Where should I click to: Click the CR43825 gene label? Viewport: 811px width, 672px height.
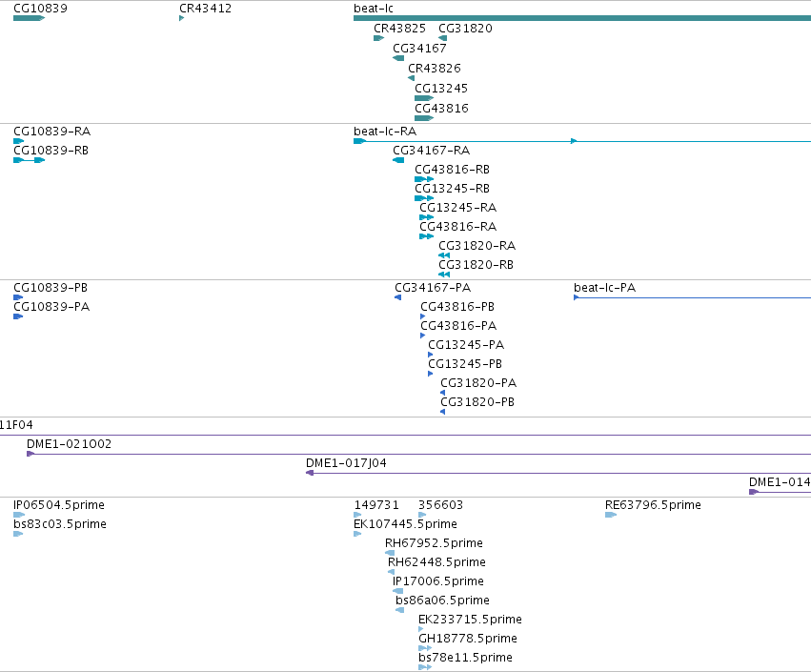(x=400, y=29)
